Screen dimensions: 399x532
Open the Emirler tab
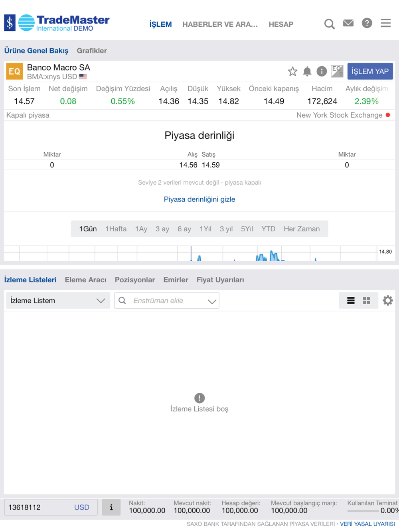coord(176,280)
